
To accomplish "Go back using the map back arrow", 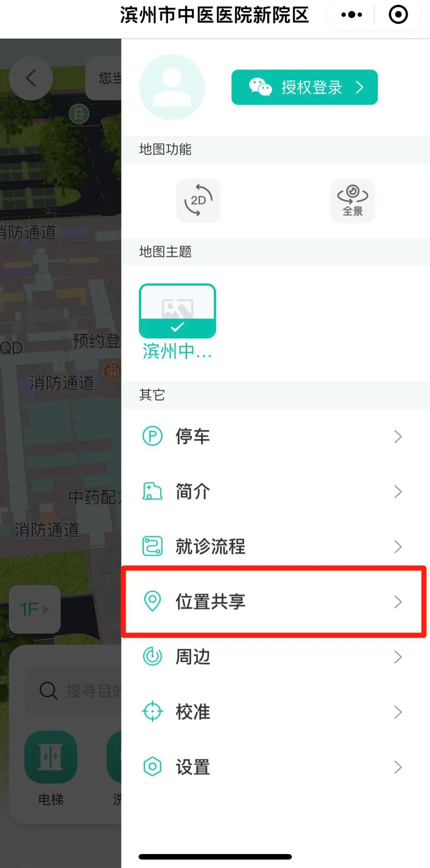I will click(31, 78).
